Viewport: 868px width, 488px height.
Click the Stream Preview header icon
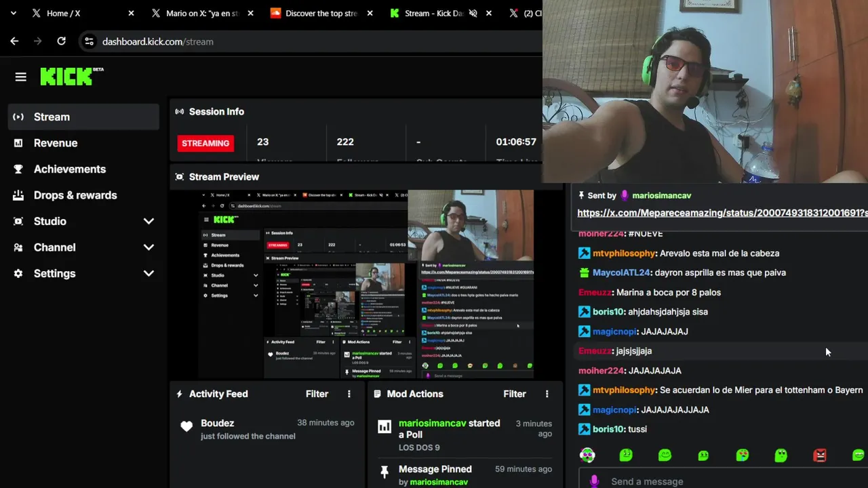pyautogui.click(x=180, y=177)
